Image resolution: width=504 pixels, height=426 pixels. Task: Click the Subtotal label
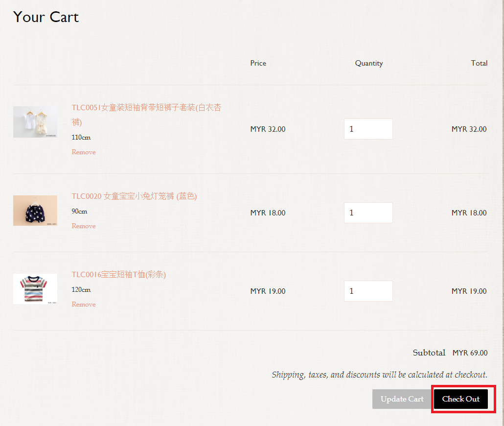[x=429, y=353]
